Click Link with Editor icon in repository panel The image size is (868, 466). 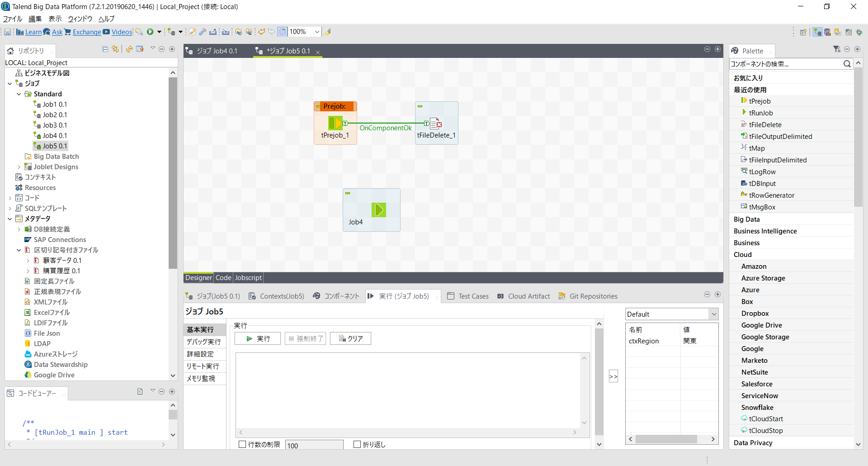pos(115,49)
